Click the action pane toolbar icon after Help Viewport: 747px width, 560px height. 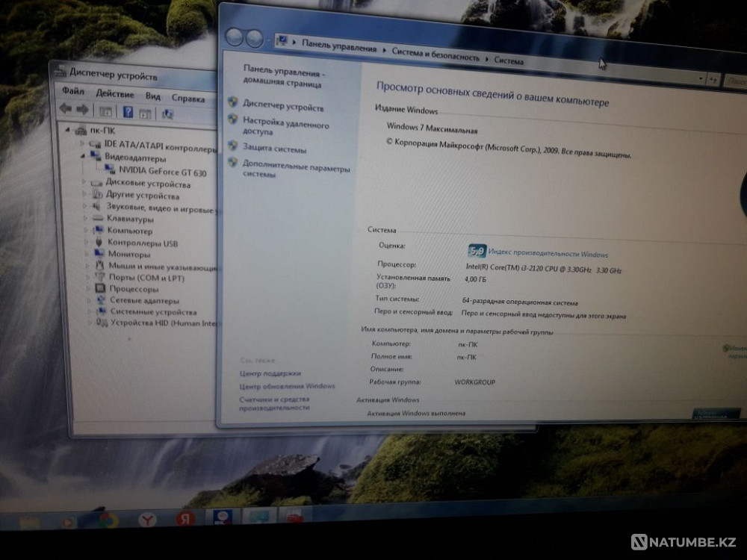pyautogui.click(x=146, y=113)
